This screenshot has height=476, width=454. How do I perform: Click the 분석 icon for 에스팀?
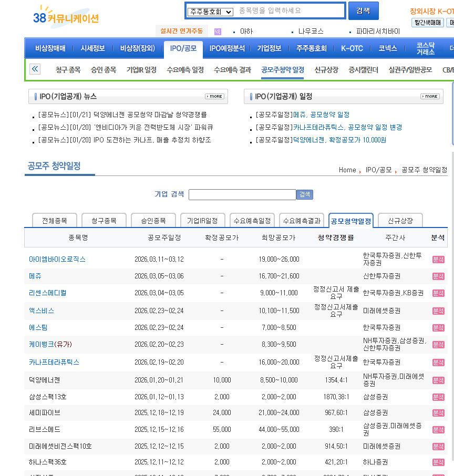438,328
